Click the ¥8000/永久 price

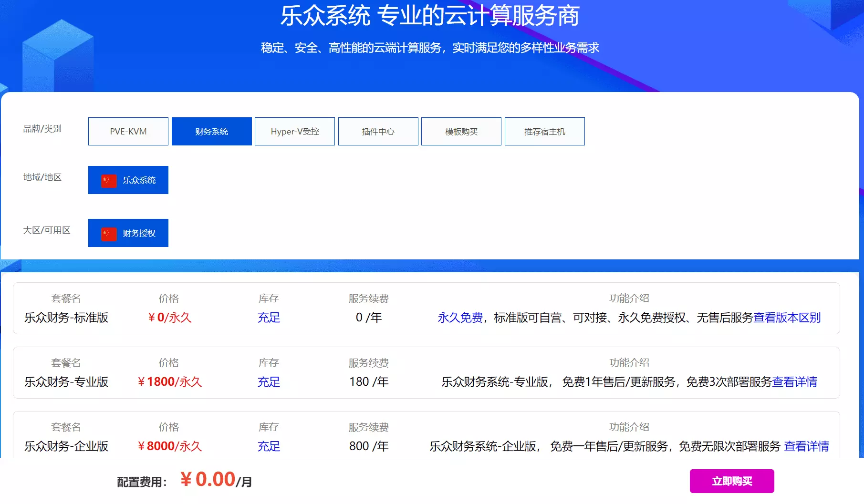click(x=169, y=446)
